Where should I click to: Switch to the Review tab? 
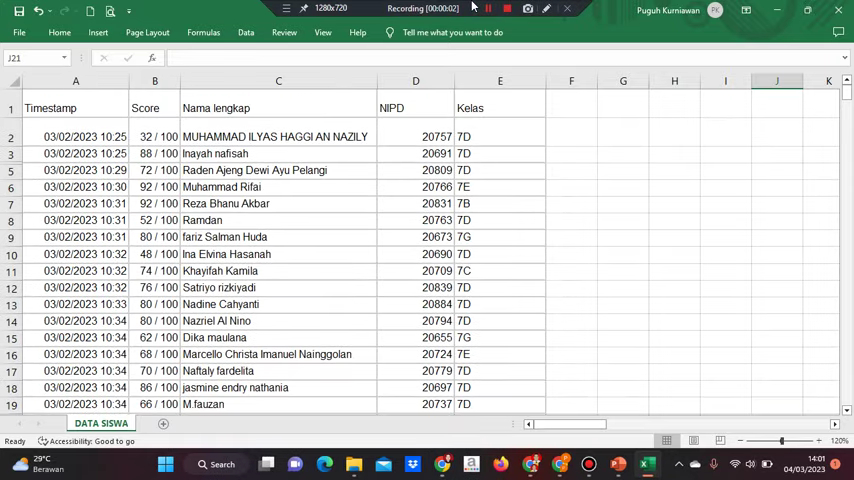(x=284, y=33)
